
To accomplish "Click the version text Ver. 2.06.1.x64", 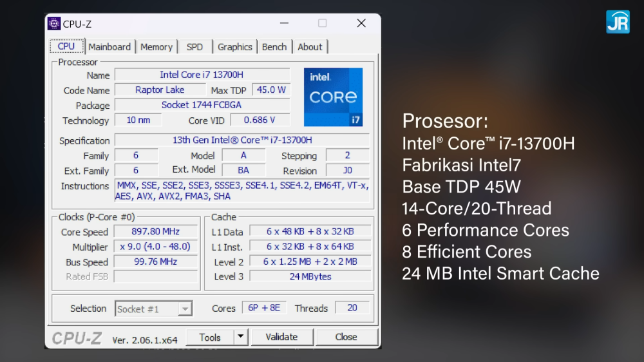I will coord(145,340).
